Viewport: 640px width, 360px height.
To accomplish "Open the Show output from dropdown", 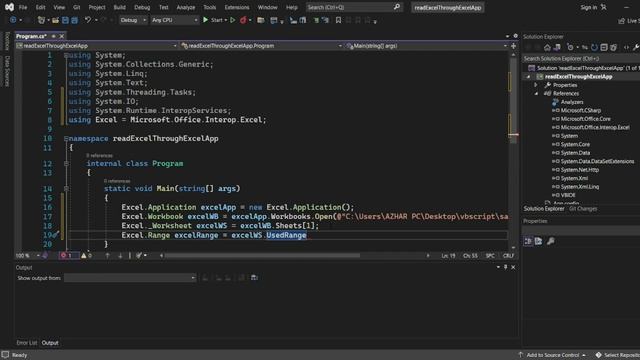I will 130,278.
